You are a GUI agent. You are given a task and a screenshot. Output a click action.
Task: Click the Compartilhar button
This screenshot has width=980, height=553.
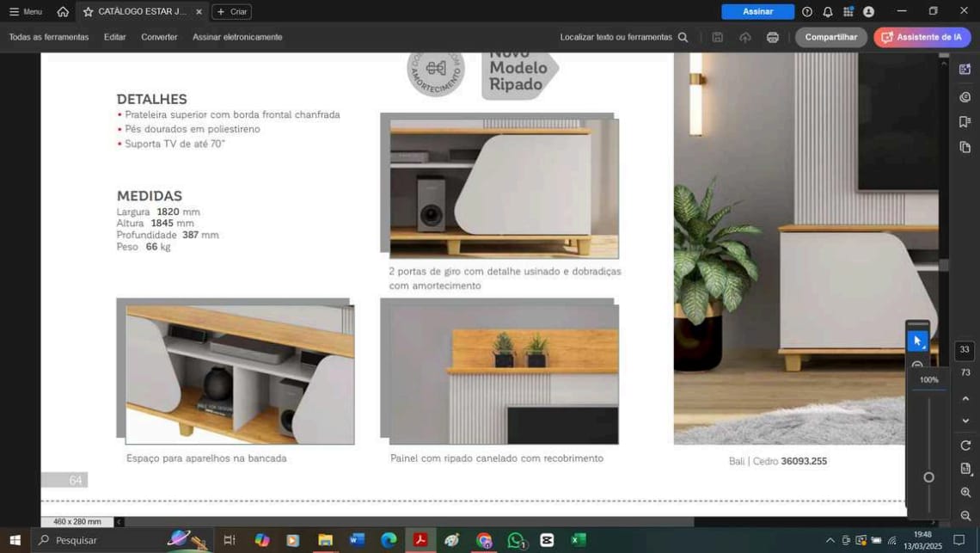830,37
